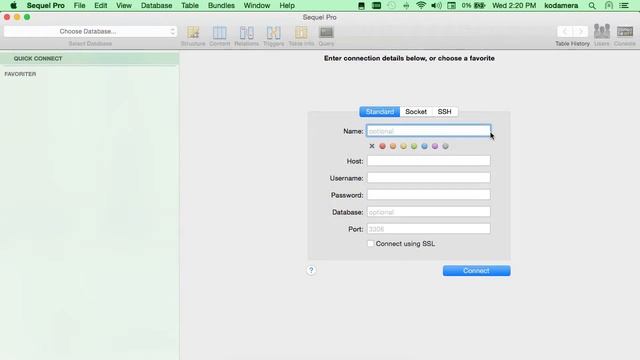Go forward in Table History

580,31
